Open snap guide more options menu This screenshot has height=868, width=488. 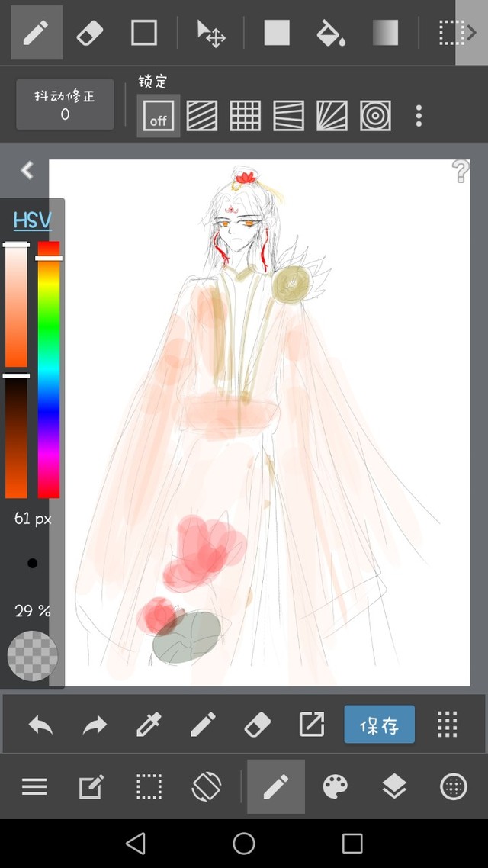[x=419, y=116]
